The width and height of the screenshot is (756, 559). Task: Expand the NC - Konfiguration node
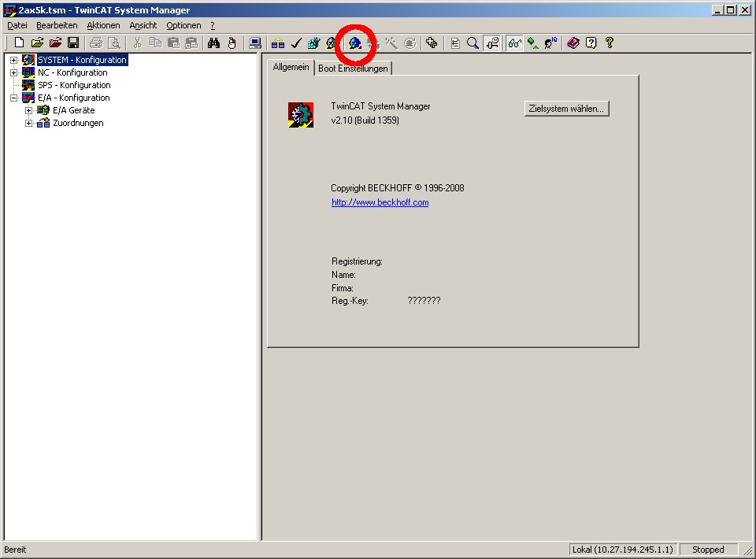14,72
